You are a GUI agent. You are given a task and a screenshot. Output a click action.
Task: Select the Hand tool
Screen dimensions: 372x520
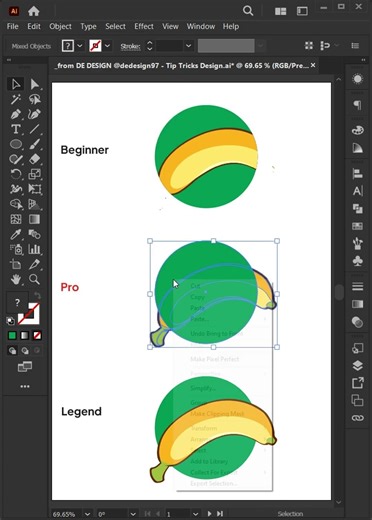click(x=16, y=279)
